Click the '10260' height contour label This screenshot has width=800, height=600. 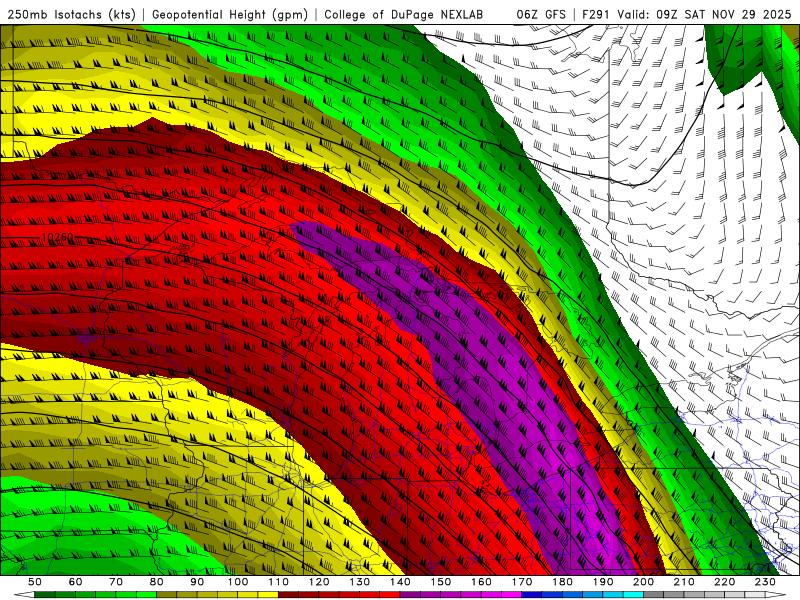[x=58, y=238]
